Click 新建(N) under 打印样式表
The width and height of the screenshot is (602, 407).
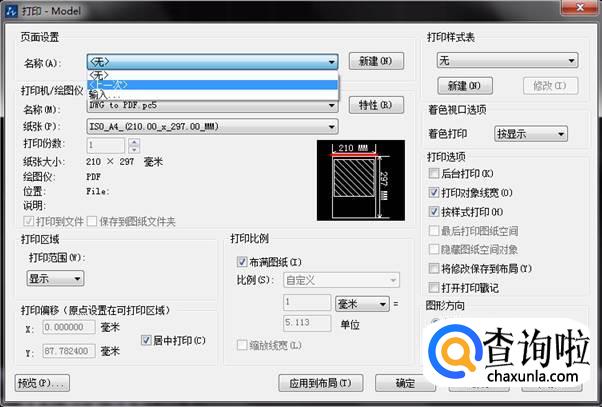[465, 86]
